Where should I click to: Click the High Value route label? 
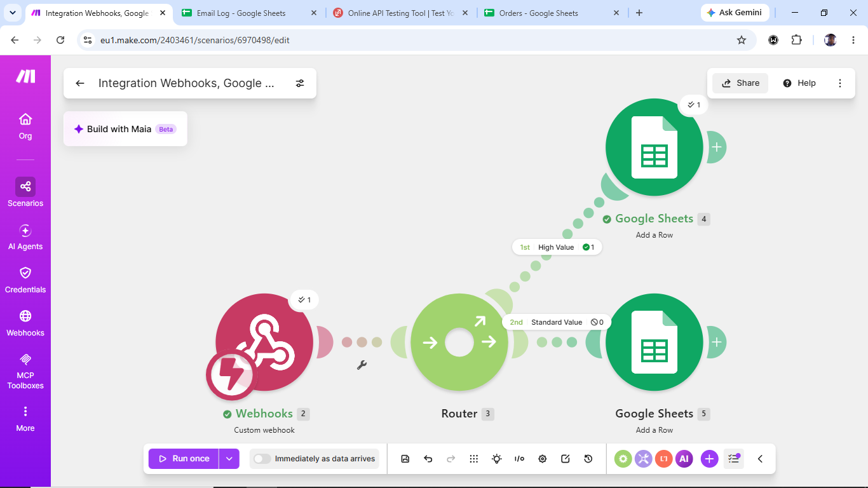556,247
